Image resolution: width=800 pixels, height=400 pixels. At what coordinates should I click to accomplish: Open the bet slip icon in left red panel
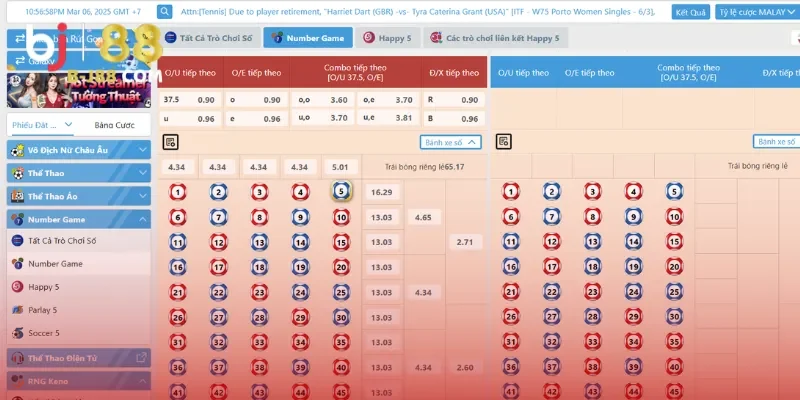click(170, 142)
